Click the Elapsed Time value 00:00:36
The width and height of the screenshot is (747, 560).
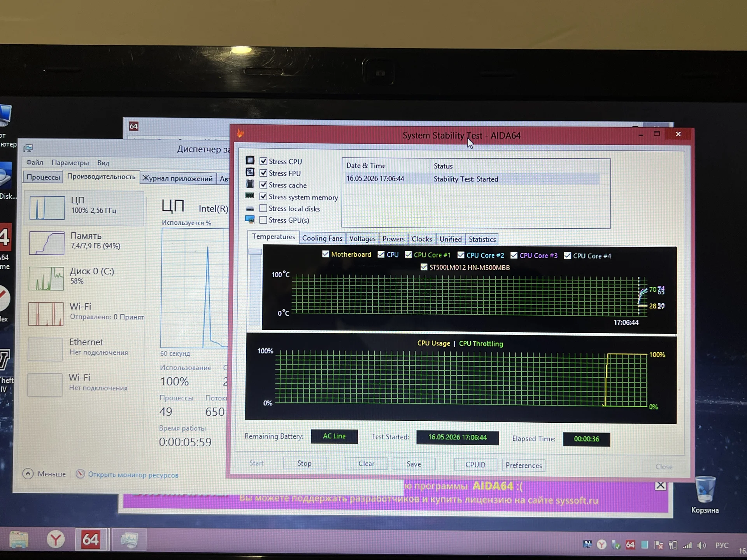pyautogui.click(x=586, y=439)
